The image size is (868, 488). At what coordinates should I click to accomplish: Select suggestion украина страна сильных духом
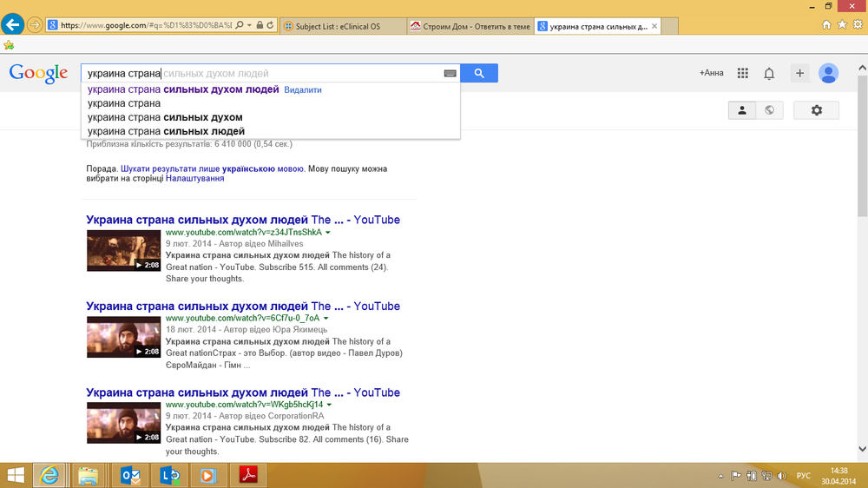[165, 117]
